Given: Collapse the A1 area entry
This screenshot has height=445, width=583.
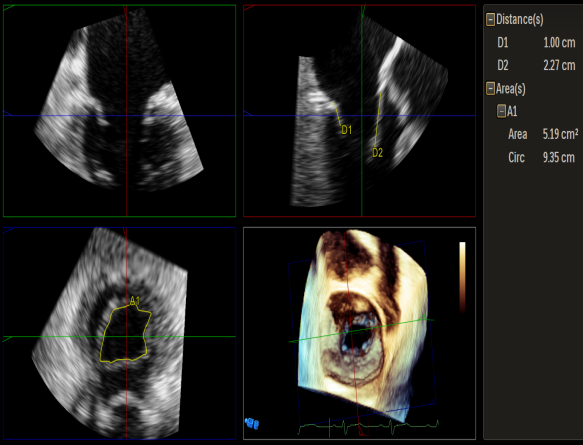Looking at the screenshot, I should point(502,112).
